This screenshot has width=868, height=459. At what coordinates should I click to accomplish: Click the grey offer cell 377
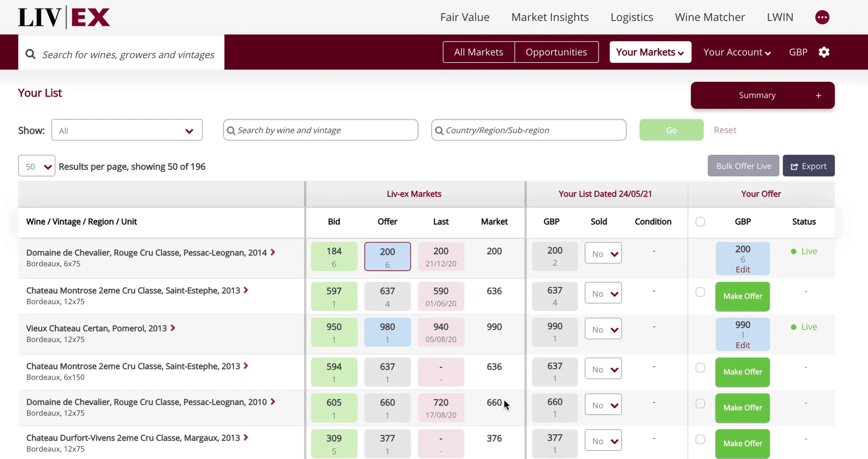click(x=387, y=443)
